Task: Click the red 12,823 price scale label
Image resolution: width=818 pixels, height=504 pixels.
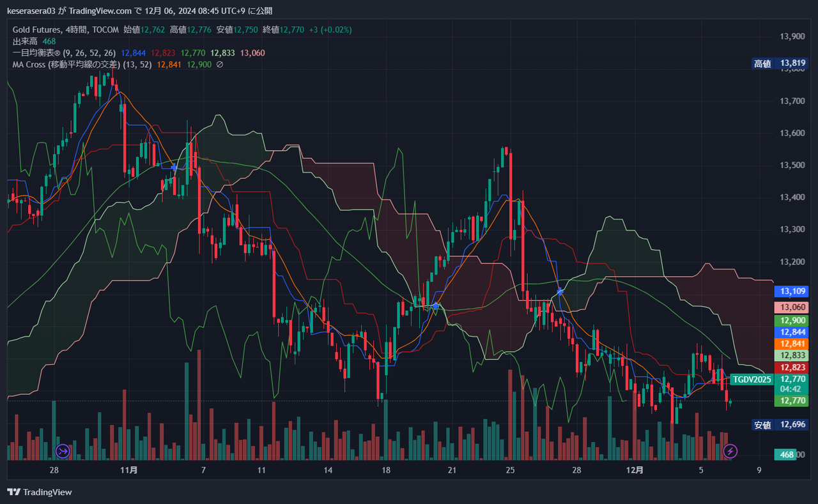Action: click(x=791, y=367)
